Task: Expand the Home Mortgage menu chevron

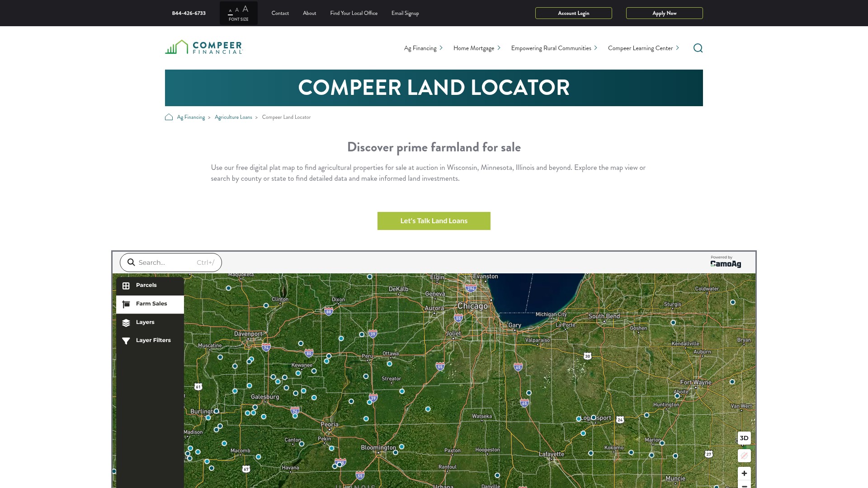Action: point(499,48)
